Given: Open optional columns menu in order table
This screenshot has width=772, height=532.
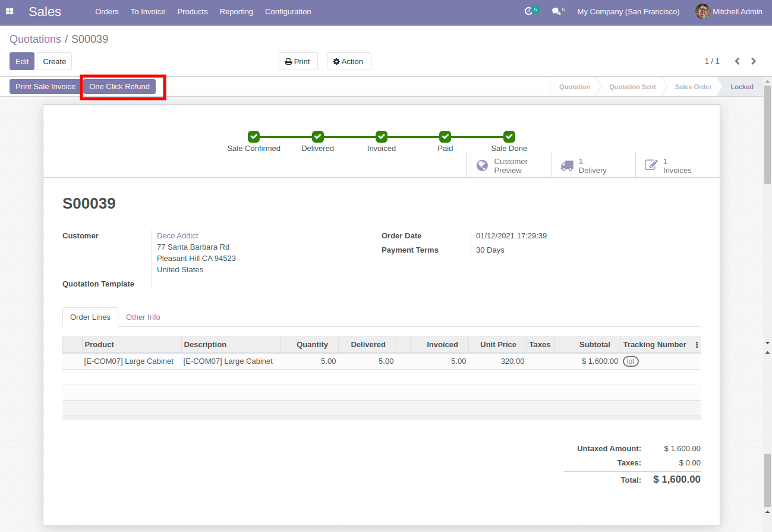Looking at the screenshot, I should point(697,345).
